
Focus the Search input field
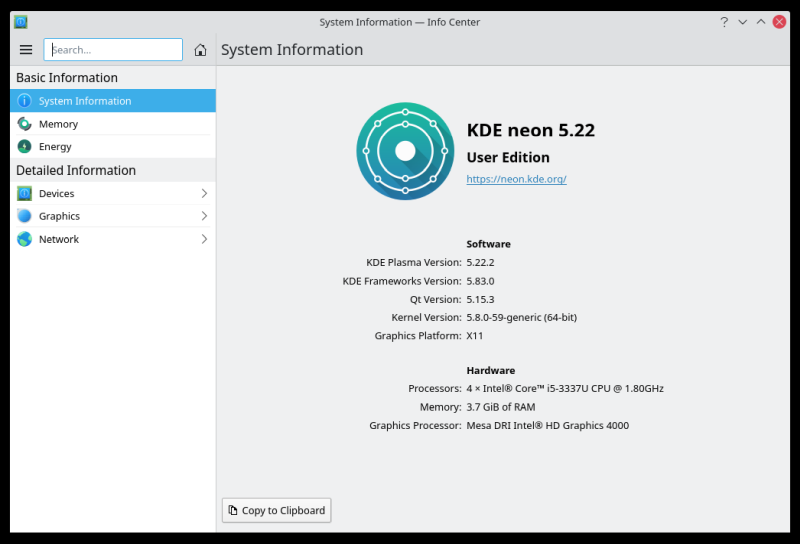(114, 50)
